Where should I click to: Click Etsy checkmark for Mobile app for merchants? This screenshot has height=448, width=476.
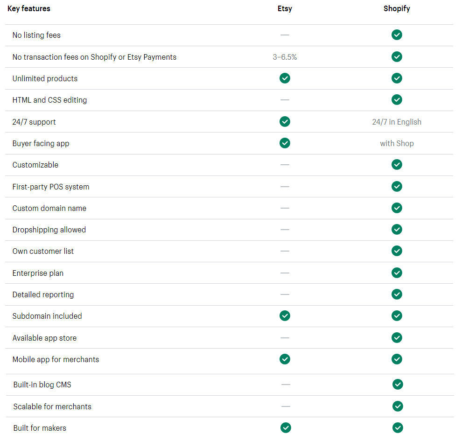[285, 359]
